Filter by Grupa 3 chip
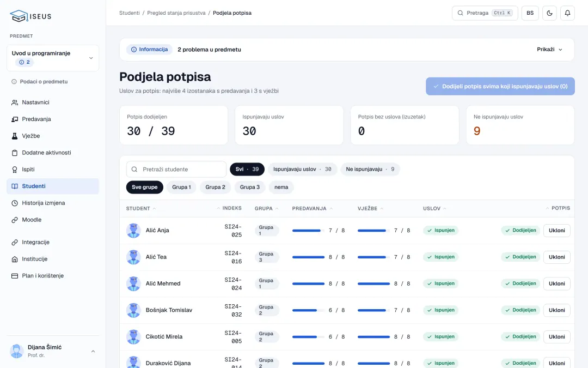 click(x=250, y=187)
